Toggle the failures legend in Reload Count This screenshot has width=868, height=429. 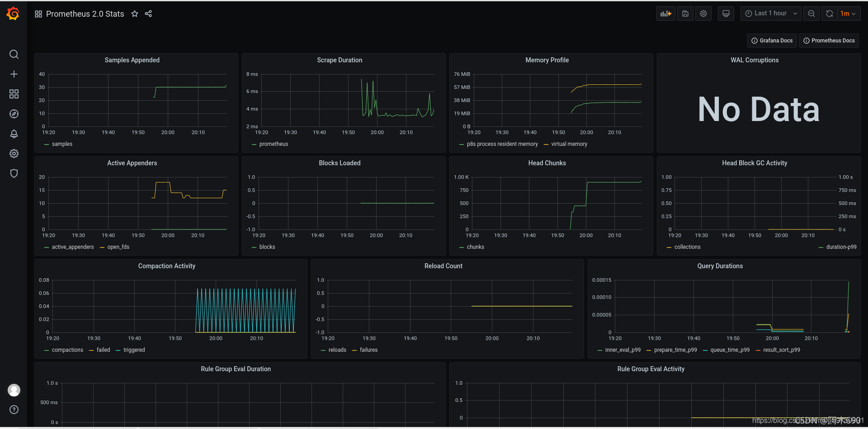point(368,350)
